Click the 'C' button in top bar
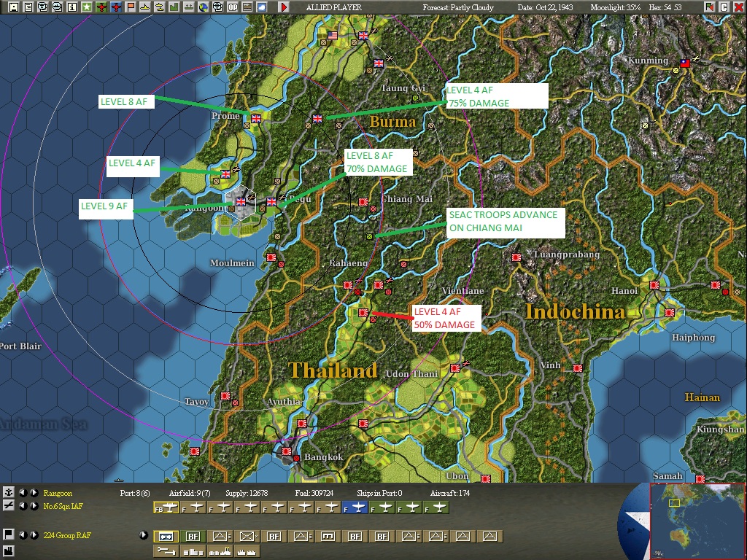This screenshot has height=560, width=747. [724, 7]
